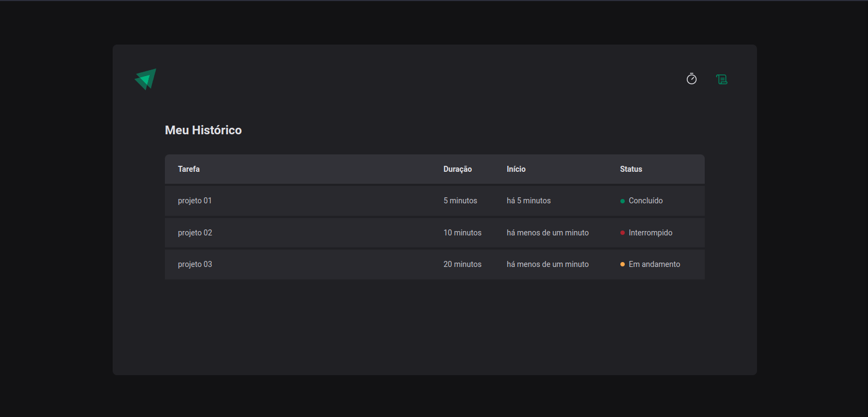The image size is (868, 417).
Task: Click the 5 minutos duration cell
Action: tap(460, 201)
